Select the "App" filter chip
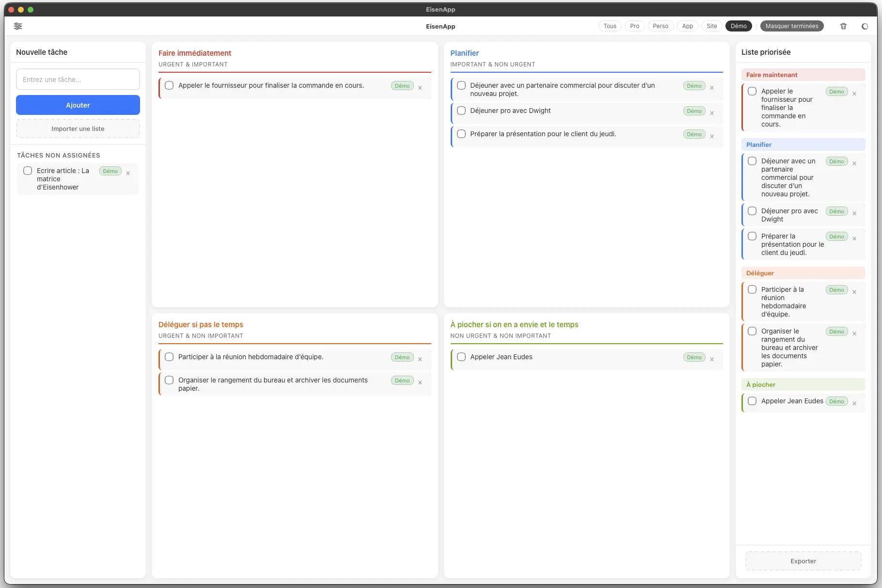The width and height of the screenshot is (882, 588). point(687,26)
